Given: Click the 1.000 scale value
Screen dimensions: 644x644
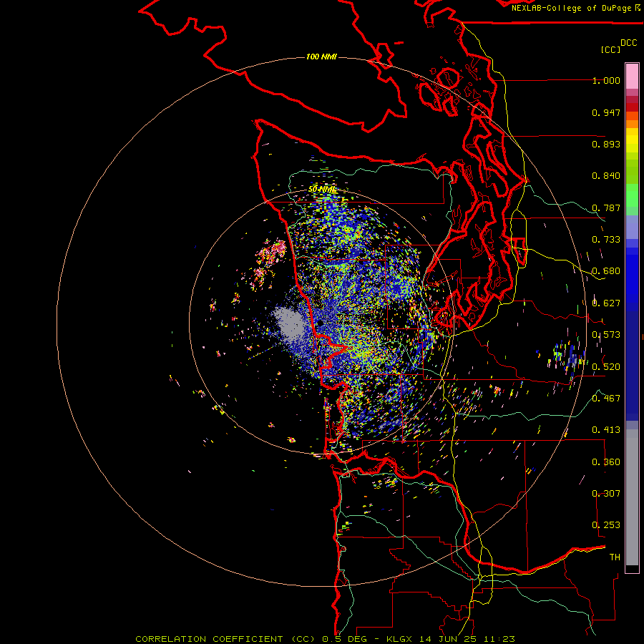Looking at the screenshot, I should (606, 80).
